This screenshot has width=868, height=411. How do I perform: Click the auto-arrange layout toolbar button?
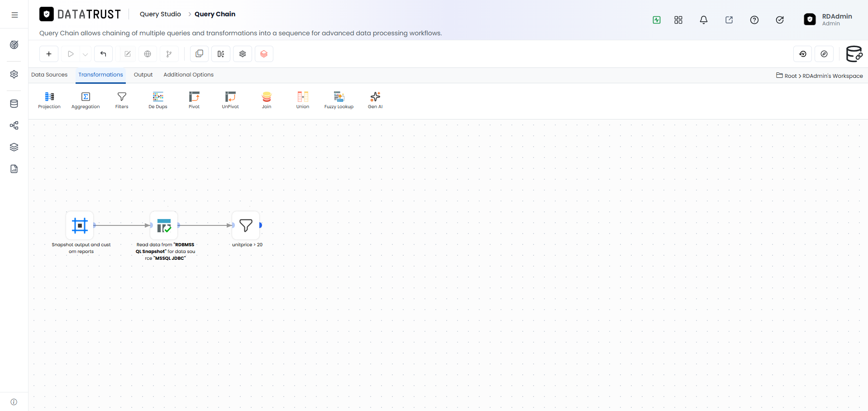pos(221,54)
